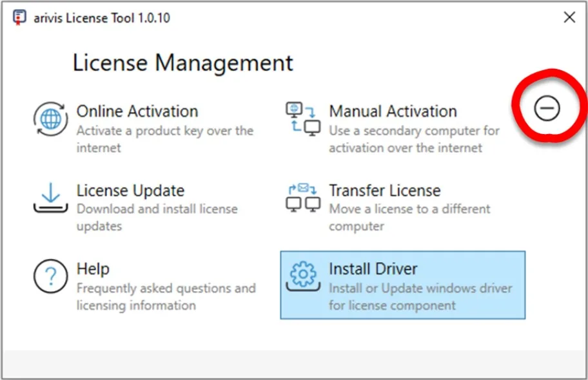Select the highlighted Install Driver panel

402,284
